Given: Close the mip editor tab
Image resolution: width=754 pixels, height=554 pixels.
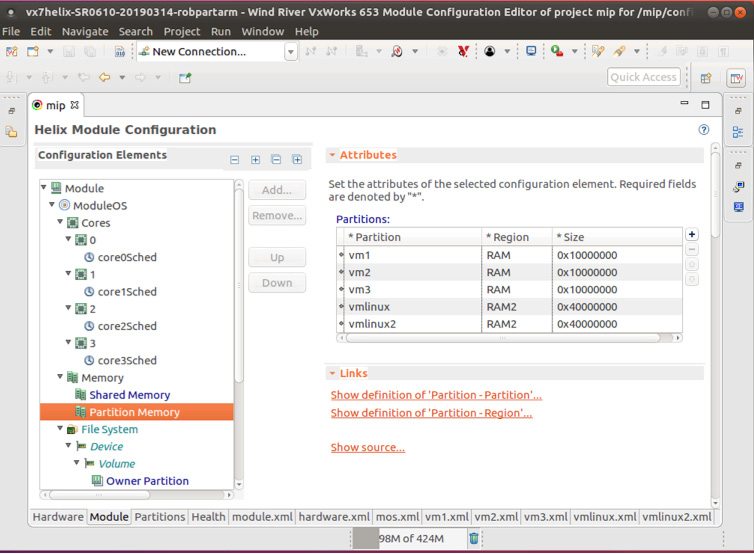Looking at the screenshot, I should pos(75,105).
